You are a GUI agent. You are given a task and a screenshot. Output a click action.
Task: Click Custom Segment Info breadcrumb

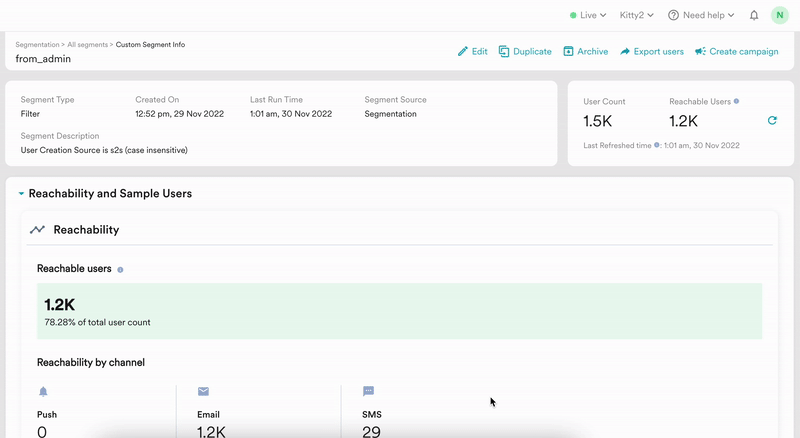(x=151, y=45)
